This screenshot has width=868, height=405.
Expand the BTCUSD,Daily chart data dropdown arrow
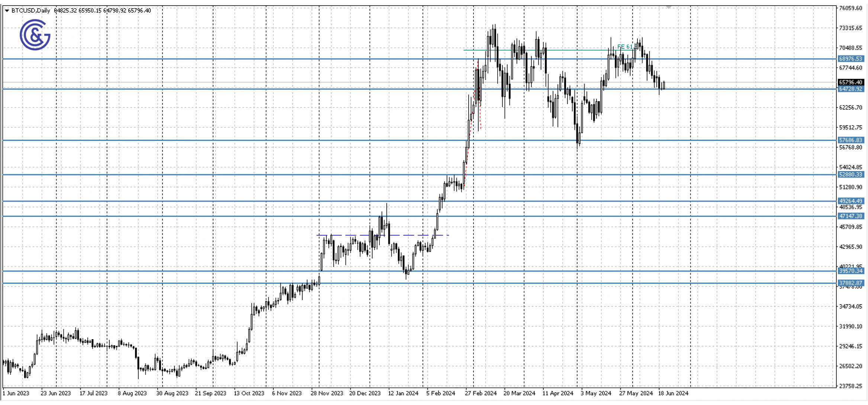click(x=6, y=11)
